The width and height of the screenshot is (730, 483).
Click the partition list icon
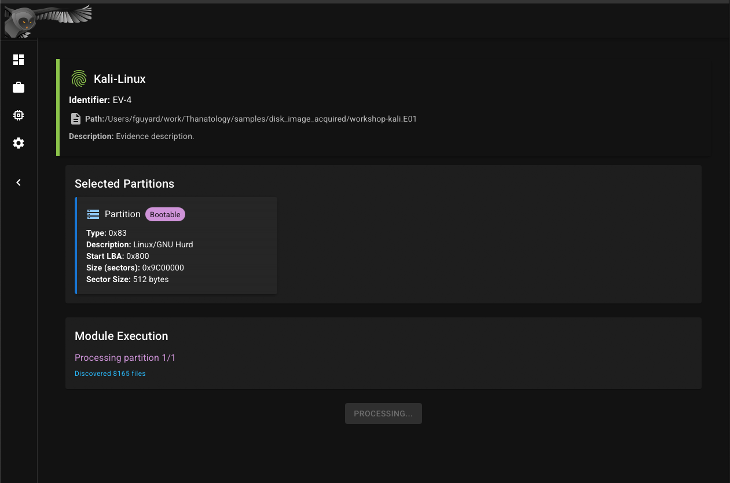coord(93,214)
